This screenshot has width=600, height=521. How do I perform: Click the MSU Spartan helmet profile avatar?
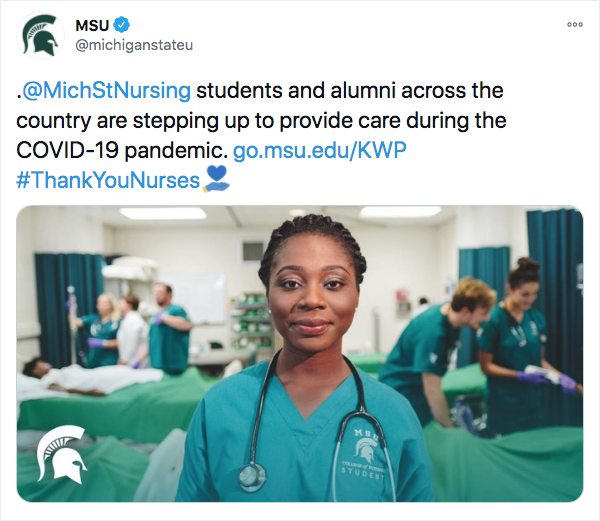pos(41,36)
